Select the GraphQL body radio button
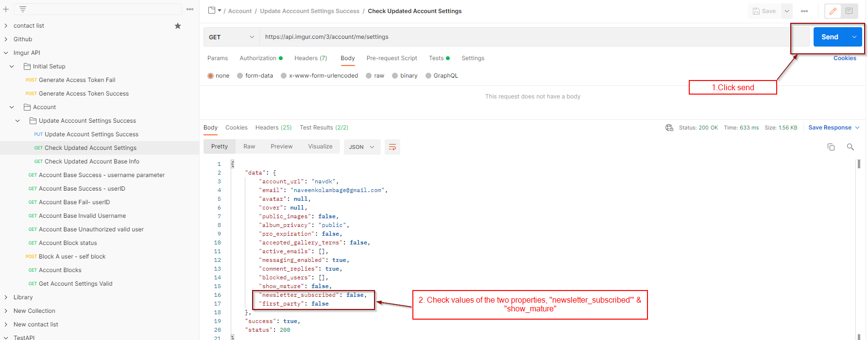 click(428, 76)
